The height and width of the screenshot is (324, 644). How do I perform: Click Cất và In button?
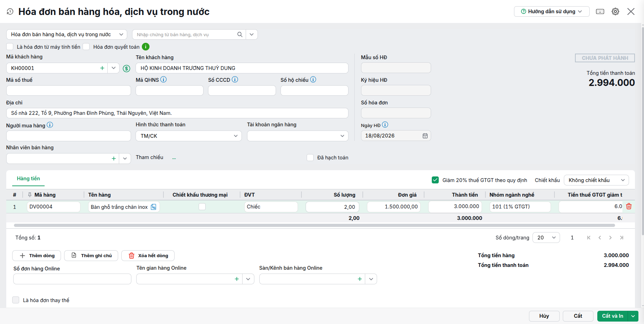click(x=613, y=316)
